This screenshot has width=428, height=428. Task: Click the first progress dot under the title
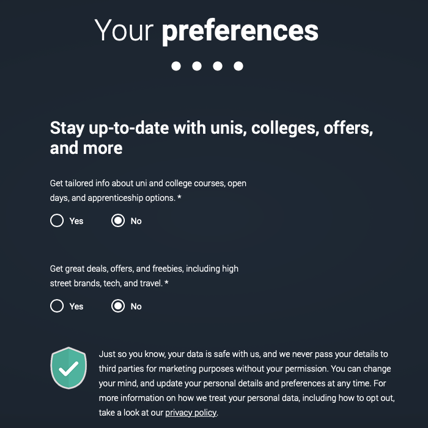click(x=176, y=66)
